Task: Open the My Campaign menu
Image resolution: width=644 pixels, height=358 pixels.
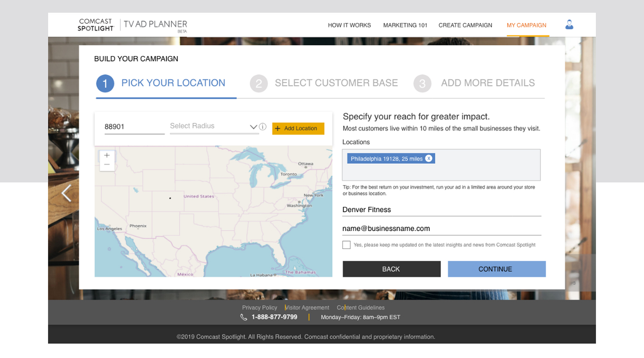Action: [x=527, y=25]
